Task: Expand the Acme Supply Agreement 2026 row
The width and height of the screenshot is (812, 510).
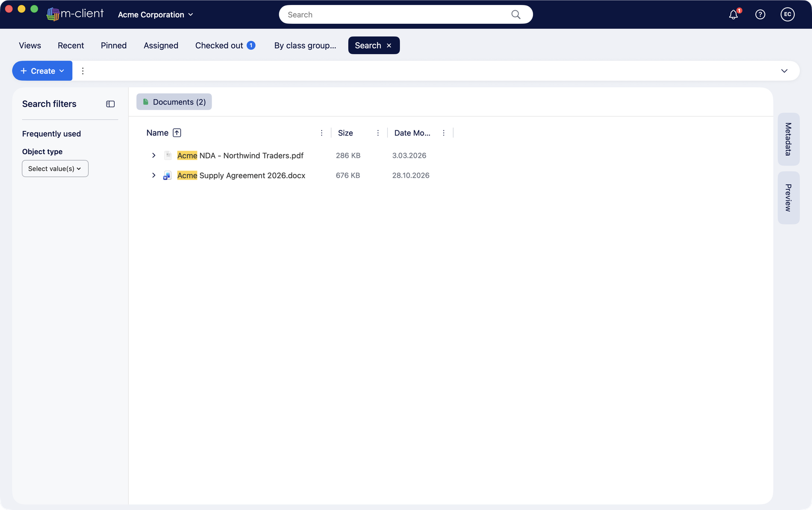Action: coord(154,175)
